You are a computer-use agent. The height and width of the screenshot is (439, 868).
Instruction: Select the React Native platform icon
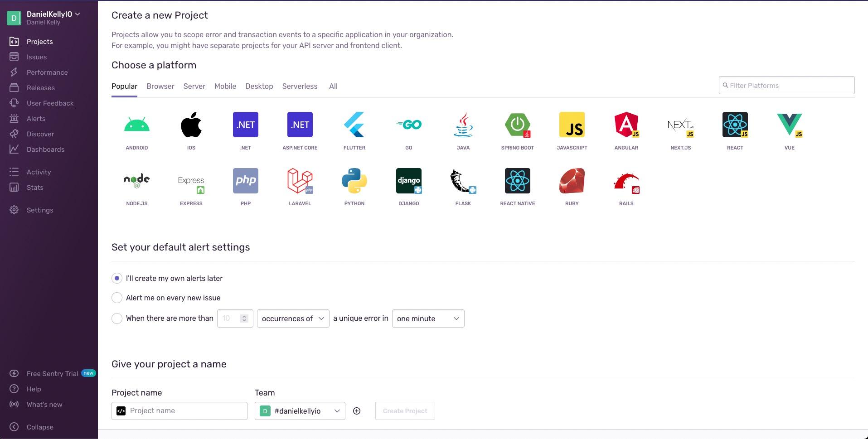click(517, 181)
